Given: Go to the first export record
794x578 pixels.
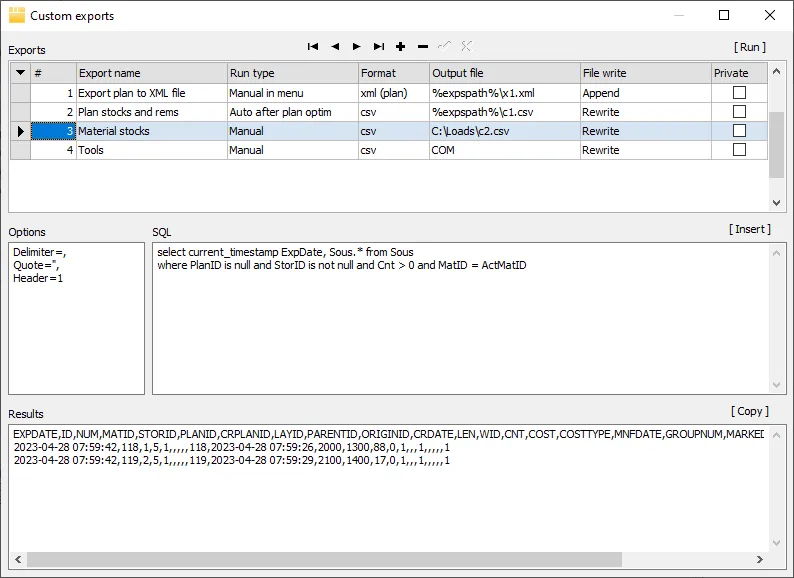Looking at the screenshot, I should (313, 46).
